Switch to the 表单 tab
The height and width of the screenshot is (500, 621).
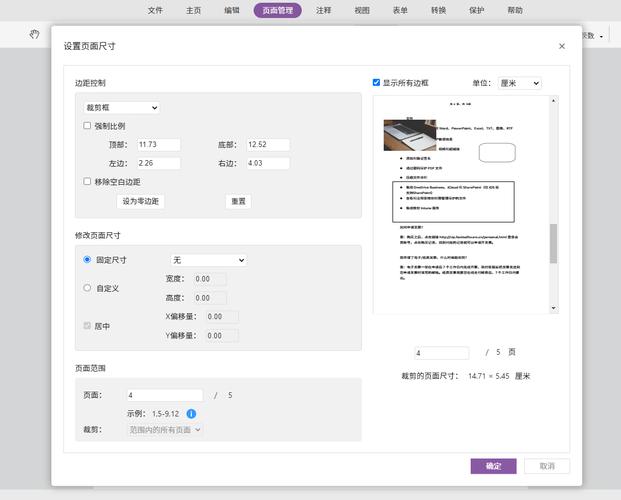coord(400,10)
